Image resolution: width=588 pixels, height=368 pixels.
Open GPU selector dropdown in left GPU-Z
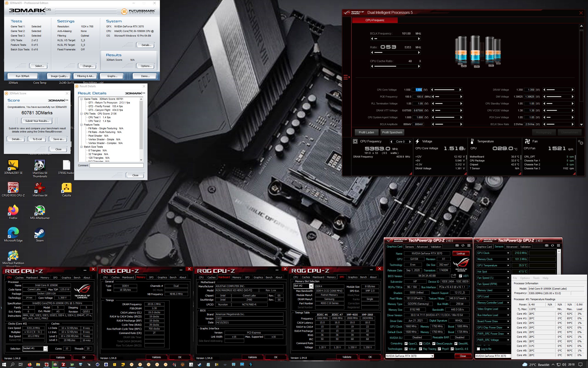coord(432,356)
